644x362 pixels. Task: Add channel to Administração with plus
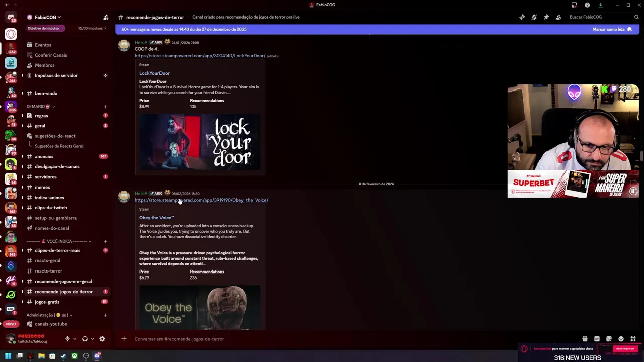[105, 315]
